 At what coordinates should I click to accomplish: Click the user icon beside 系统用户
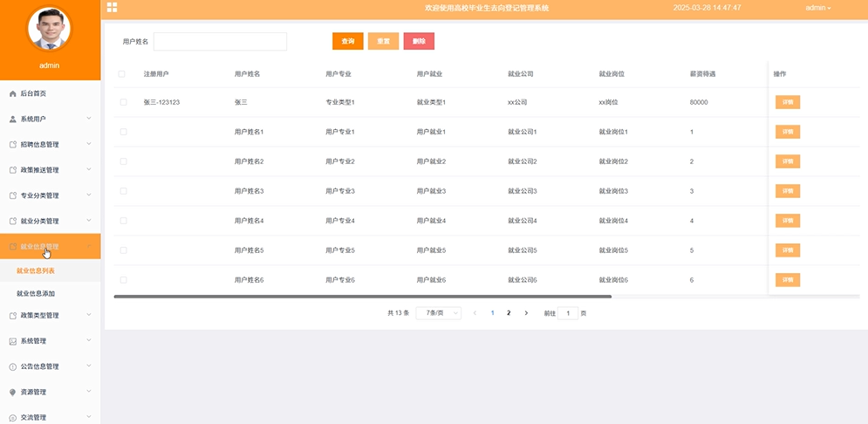point(12,119)
